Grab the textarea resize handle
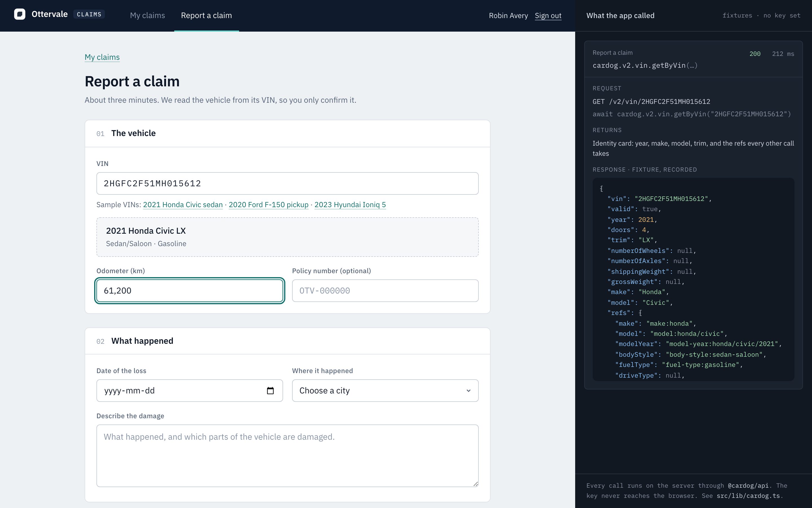Image resolution: width=812 pixels, height=508 pixels. coord(475,484)
